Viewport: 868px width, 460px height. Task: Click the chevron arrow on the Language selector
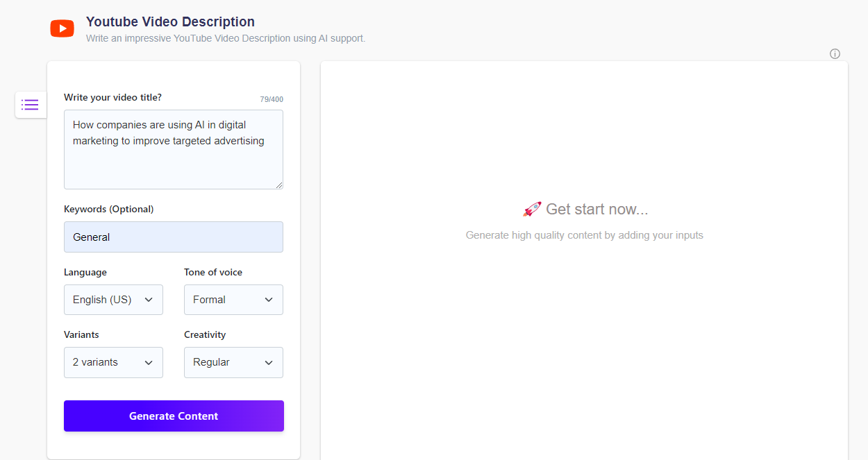[148, 299]
